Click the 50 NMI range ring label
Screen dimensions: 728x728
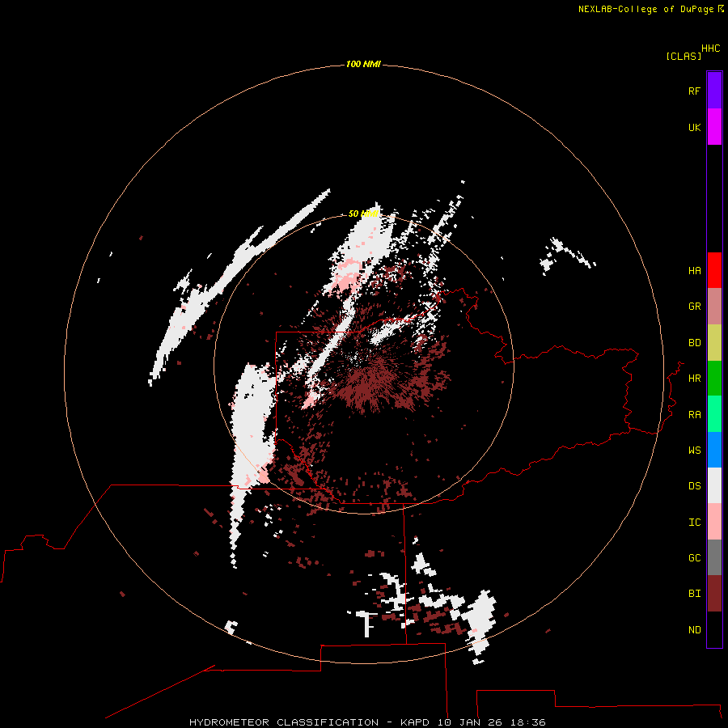tap(363, 214)
